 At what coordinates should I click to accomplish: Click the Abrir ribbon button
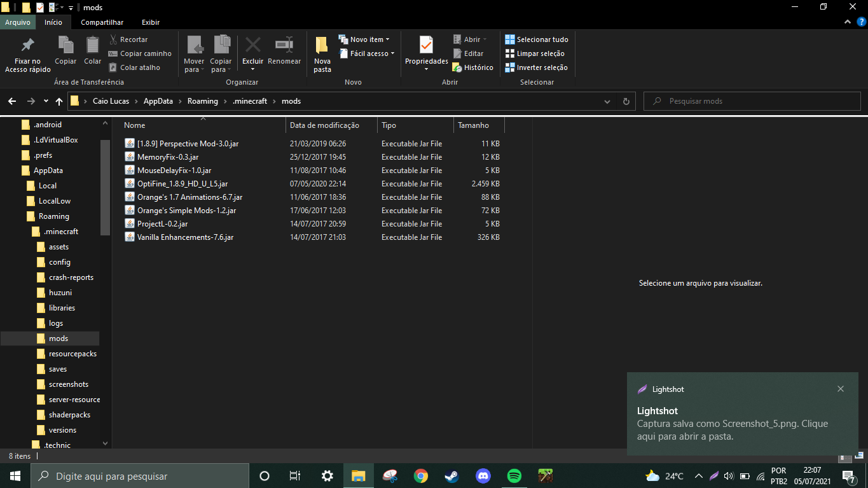click(469, 39)
